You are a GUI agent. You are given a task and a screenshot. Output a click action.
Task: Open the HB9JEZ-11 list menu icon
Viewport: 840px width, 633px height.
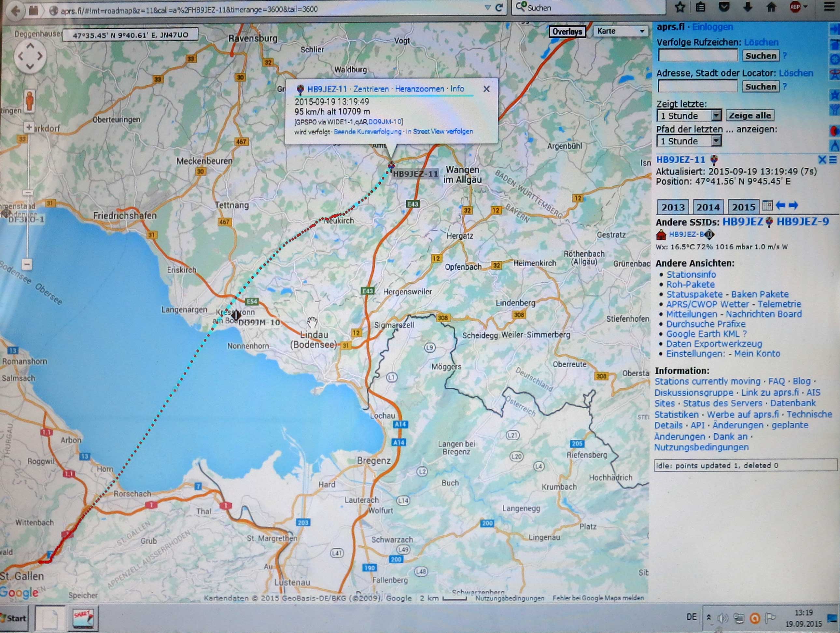coord(833,160)
